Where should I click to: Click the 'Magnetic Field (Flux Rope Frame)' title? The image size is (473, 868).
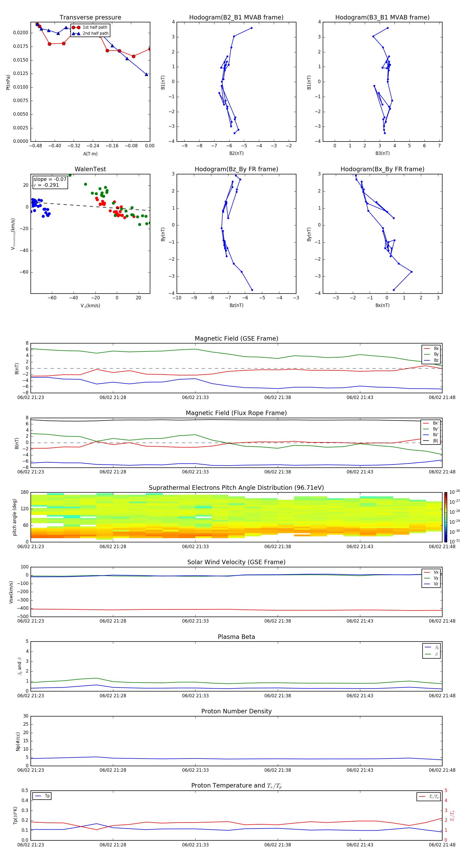pyautogui.click(x=236, y=413)
